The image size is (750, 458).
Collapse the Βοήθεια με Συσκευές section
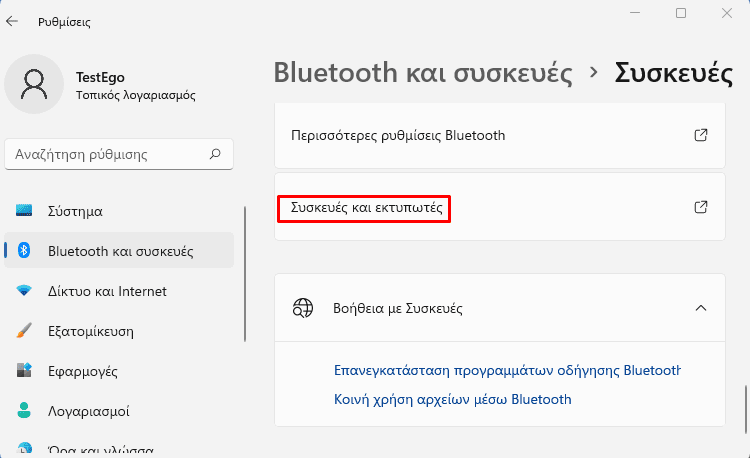[x=701, y=308]
